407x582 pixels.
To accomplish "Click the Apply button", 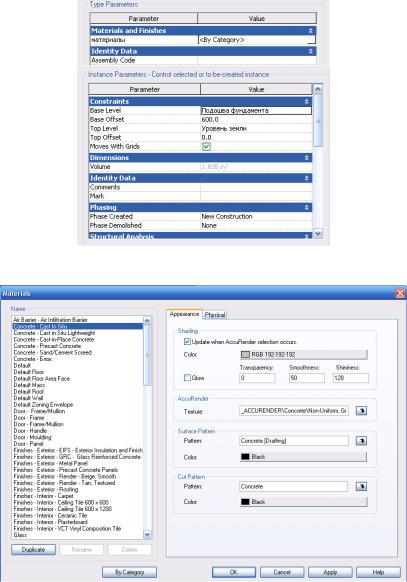I will (x=330, y=572).
